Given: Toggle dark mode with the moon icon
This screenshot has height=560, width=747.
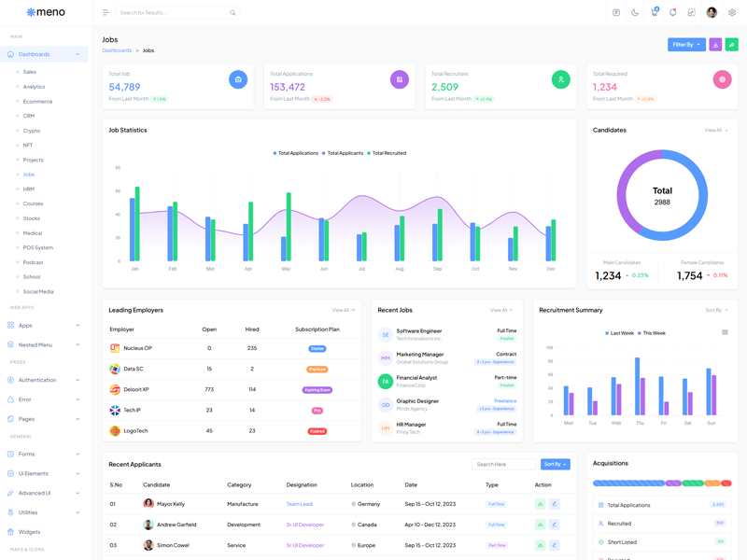Looking at the screenshot, I should point(635,13).
